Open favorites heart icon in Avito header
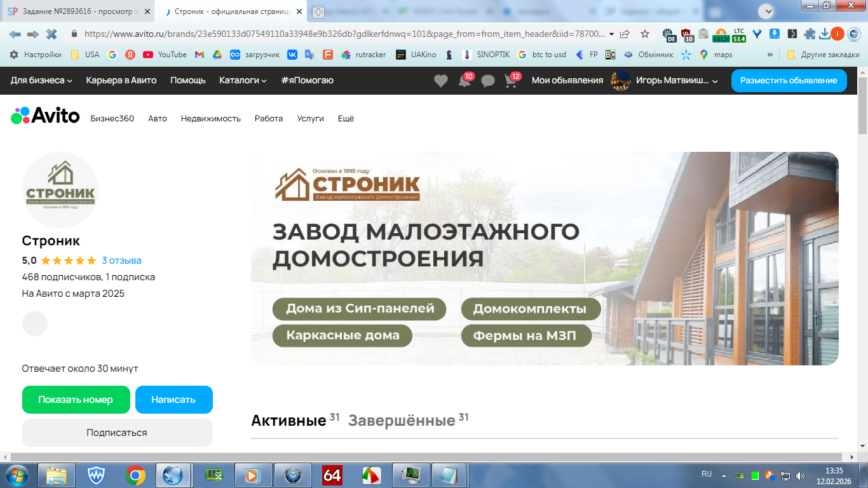Viewport: 868px width, 488px height. [441, 81]
